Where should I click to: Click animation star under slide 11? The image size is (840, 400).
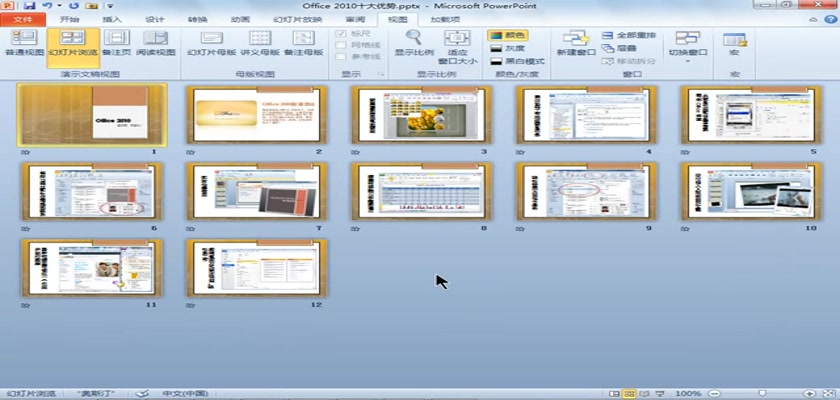pos(24,305)
